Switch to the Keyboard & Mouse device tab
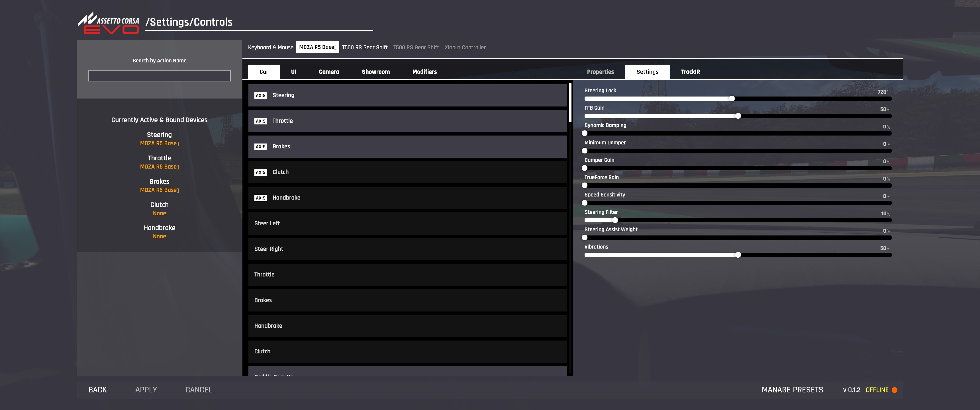Screen dimensions: 980x410 click(270, 47)
